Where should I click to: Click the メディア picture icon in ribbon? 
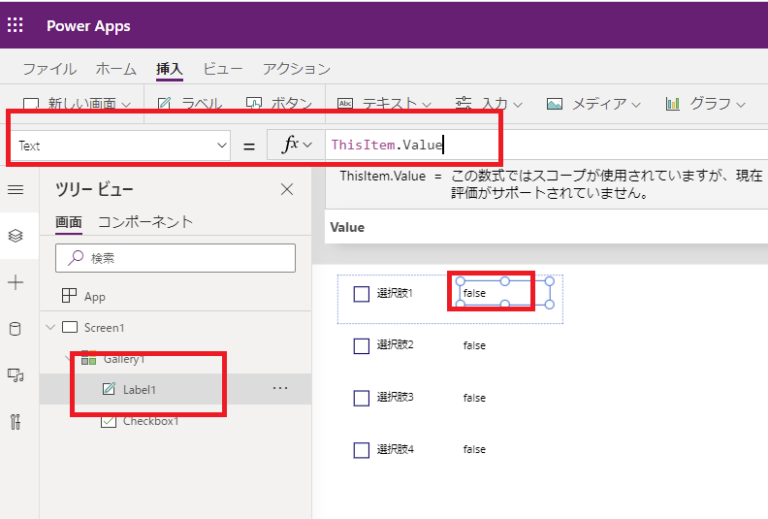(554, 104)
